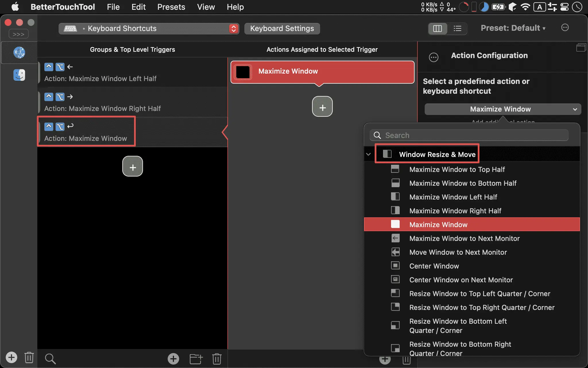The image size is (588, 368).
Task: Choose Move Window to Next Monitor
Action: 472,252
